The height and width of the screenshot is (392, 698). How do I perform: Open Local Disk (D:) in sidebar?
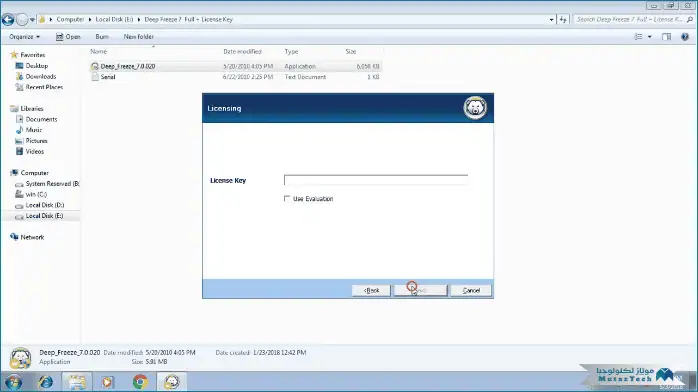pyautogui.click(x=45, y=205)
